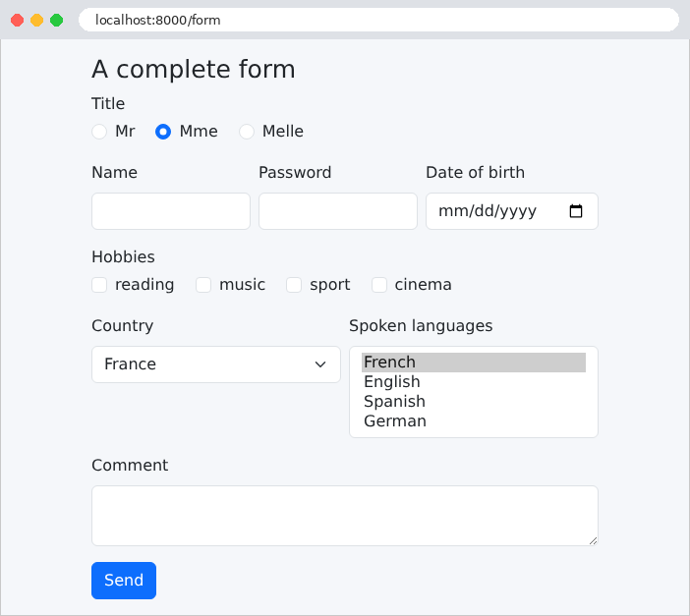690x616 pixels.
Task: Click the reading label text
Action: click(144, 285)
